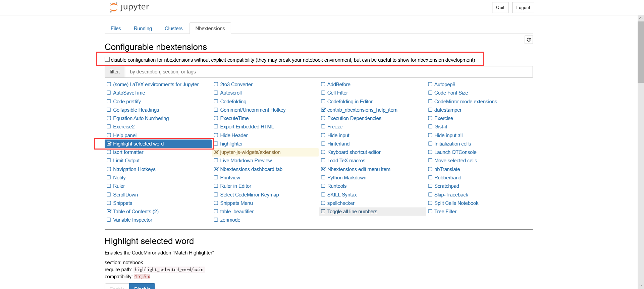Check the ExecuteTime extension box
This screenshot has width=644, height=289.
click(x=216, y=118)
